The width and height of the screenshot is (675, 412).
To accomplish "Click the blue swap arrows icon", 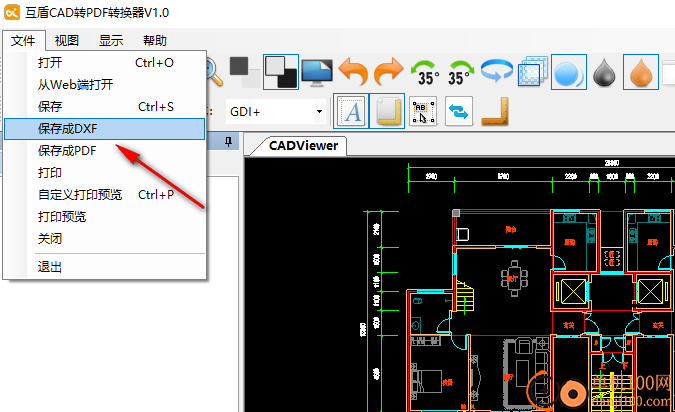I will 459,112.
